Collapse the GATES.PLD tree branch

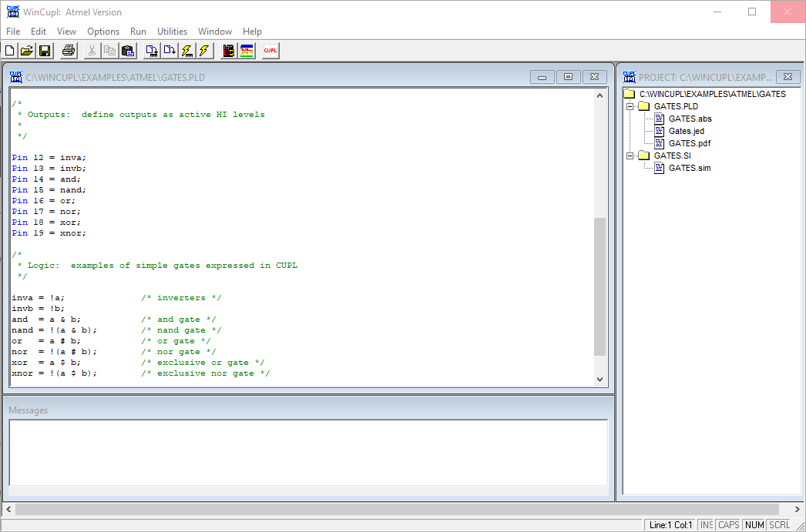coord(630,106)
